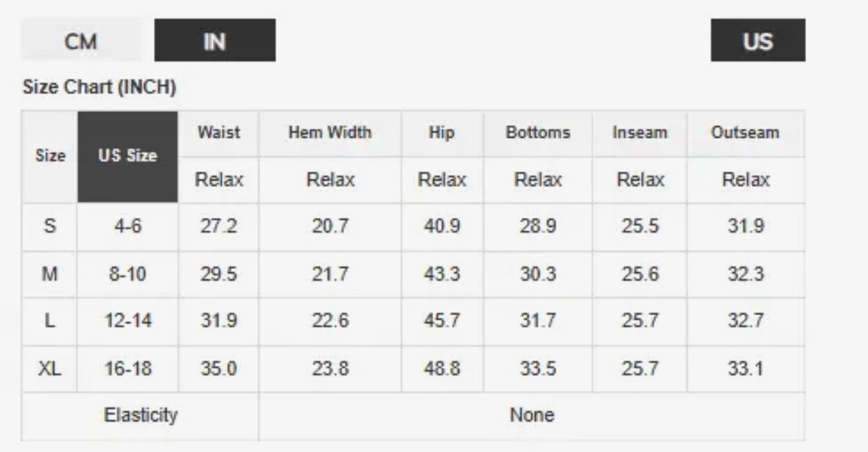
Task: Switch size chart units to CM
Action: point(81,40)
